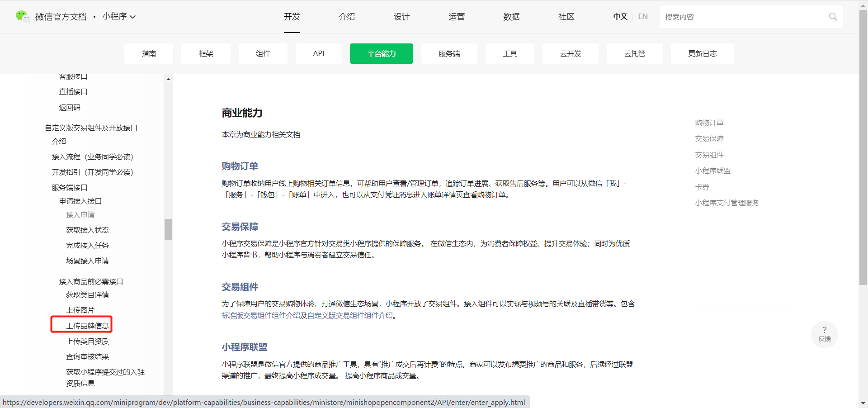The width and height of the screenshot is (868, 408).
Task: Click the main page vertical scrollbar thumb
Action: (863, 147)
